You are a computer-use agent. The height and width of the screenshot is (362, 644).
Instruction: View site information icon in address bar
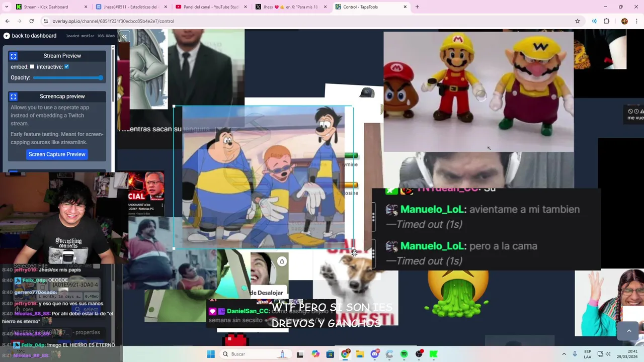(x=46, y=21)
